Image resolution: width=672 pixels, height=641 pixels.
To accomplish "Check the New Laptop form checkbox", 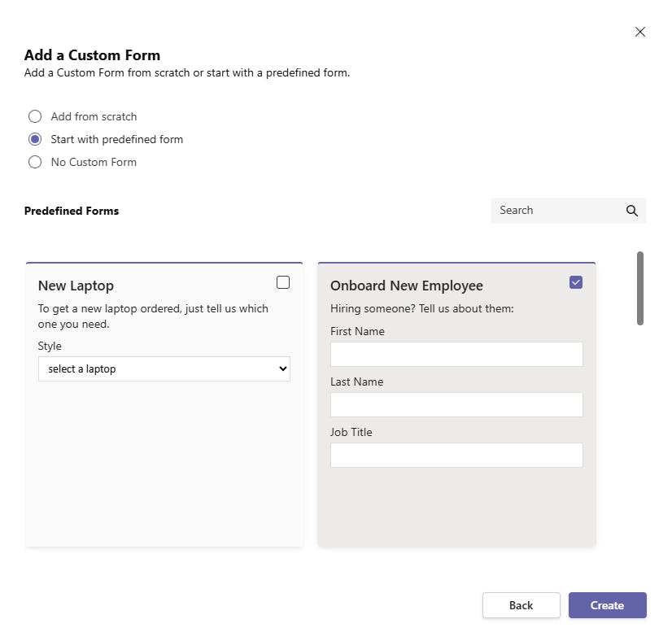I will pos(283,282).
